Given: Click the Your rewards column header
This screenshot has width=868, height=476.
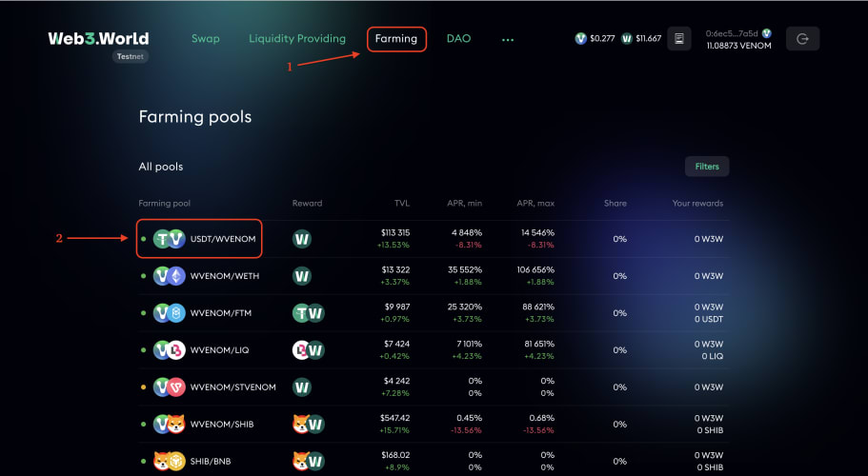Looking at the screenshot, I should [x=697, y=203].
